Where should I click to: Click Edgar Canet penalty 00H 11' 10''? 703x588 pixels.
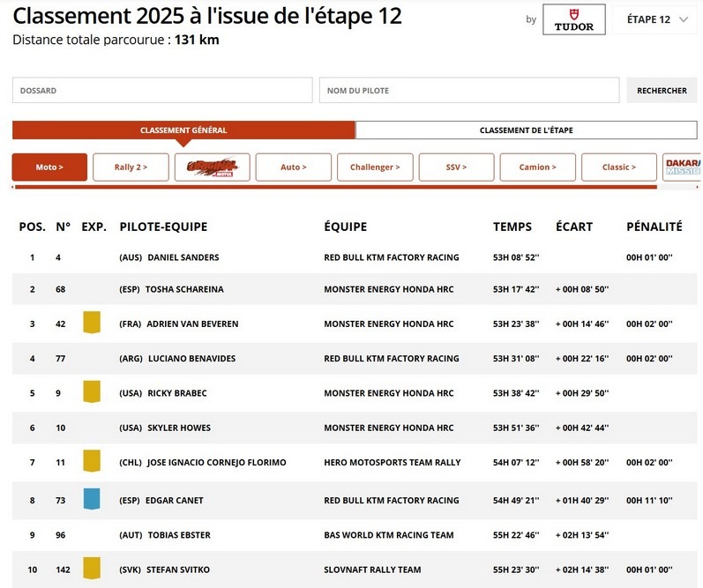point(649,500)
